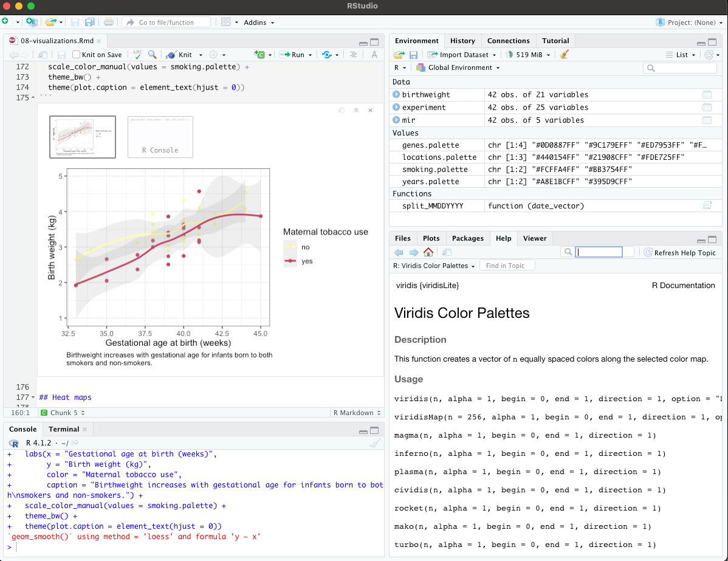The width and height of the screenshot is (728, 561).
Task: Click the workspace panes layout icon
Action: coord(225,22)
